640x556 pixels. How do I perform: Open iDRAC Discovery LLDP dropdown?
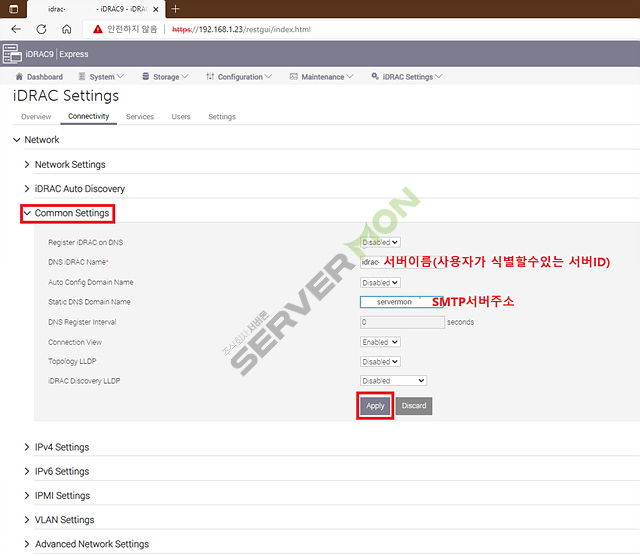[x=393, y=380]
